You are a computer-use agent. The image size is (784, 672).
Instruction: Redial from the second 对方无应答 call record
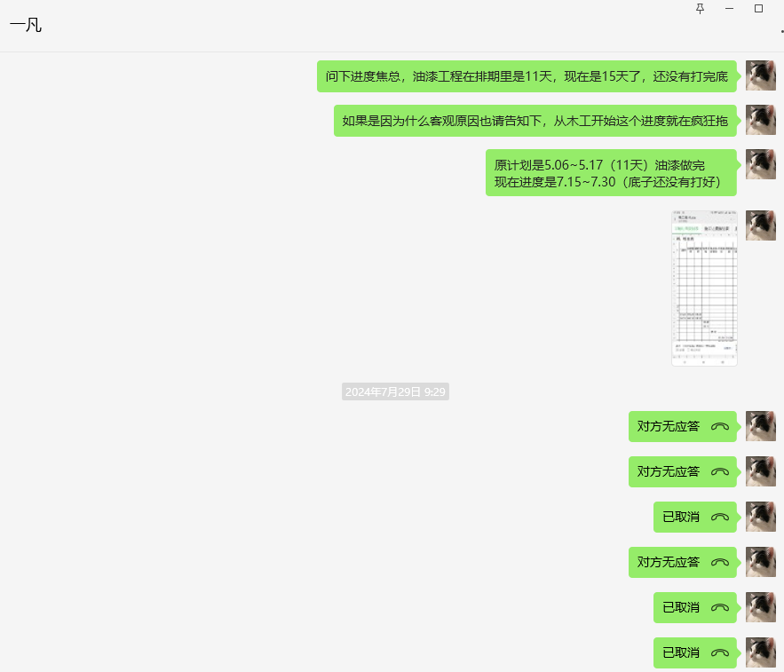[x=720, y=471]
